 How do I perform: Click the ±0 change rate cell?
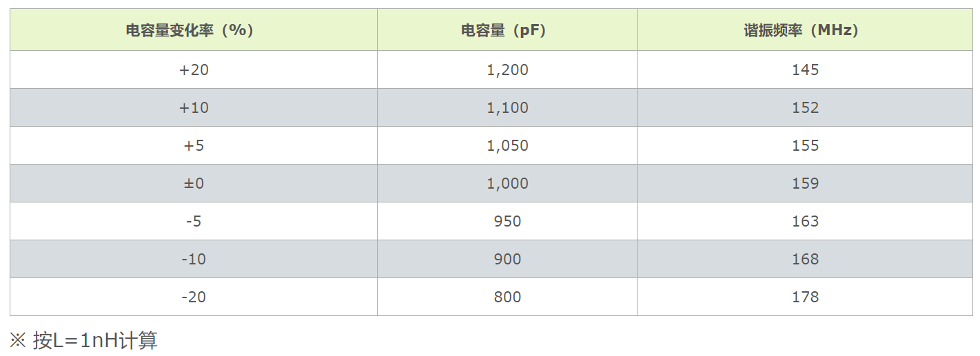click(x=194, y=183)
